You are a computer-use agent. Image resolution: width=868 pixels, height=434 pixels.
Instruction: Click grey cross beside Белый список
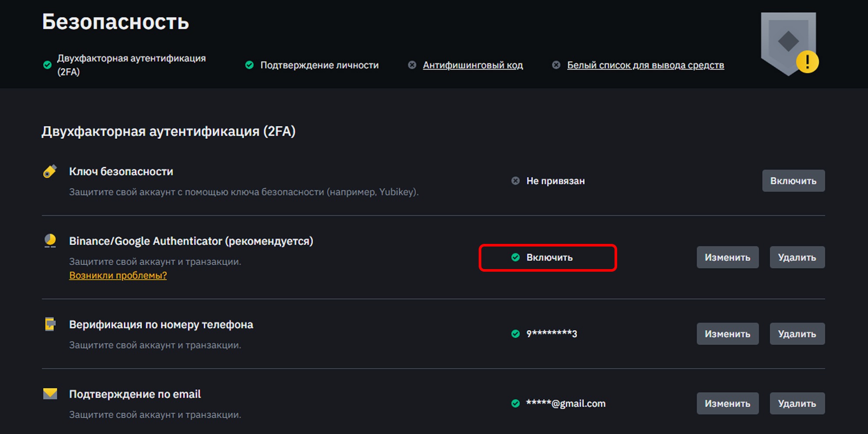tap(556, 65)
